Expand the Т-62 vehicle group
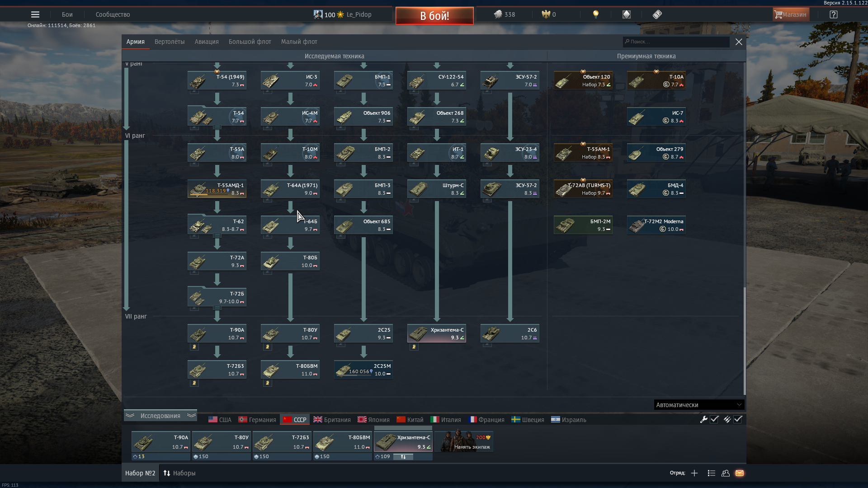The image size is (868, 488). click(217, 225)
